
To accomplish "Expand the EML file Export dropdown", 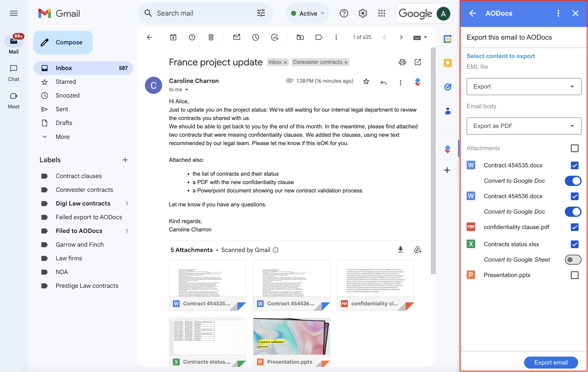I will click(523, 86).
